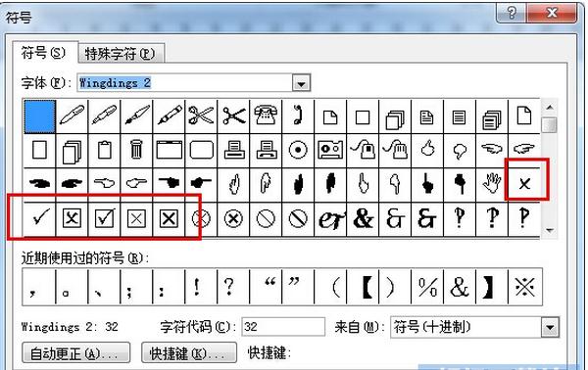Click the symbol grid scrollbar thumb

[550, 124]
